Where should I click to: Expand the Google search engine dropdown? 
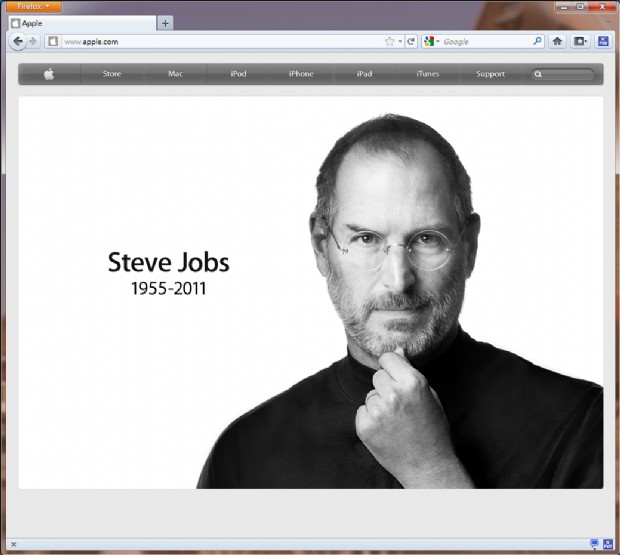[x=432, y=42]
